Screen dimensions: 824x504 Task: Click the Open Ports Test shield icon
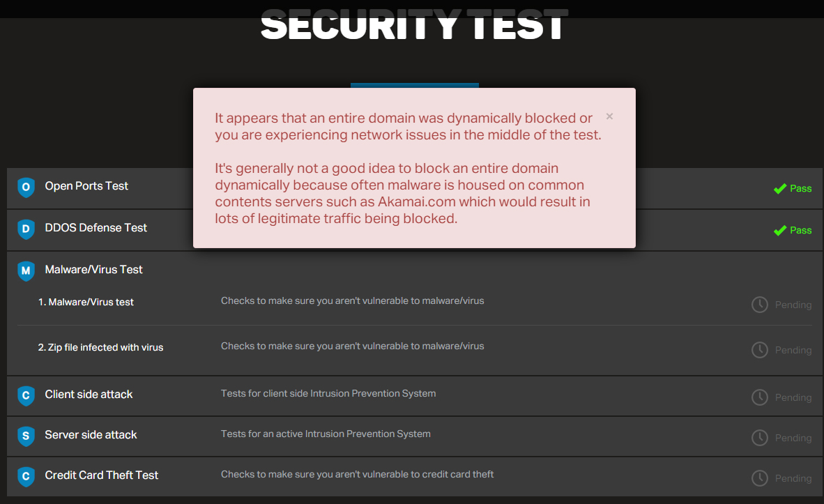[26, 187]
